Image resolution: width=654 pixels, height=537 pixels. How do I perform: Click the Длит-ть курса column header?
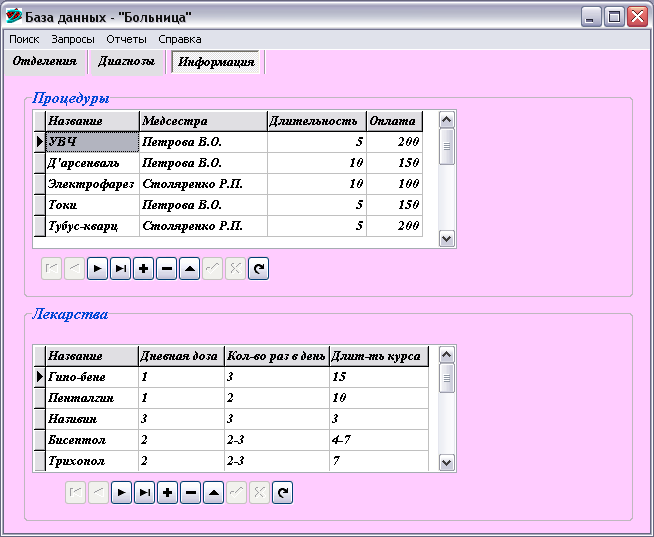pos(379,356)
